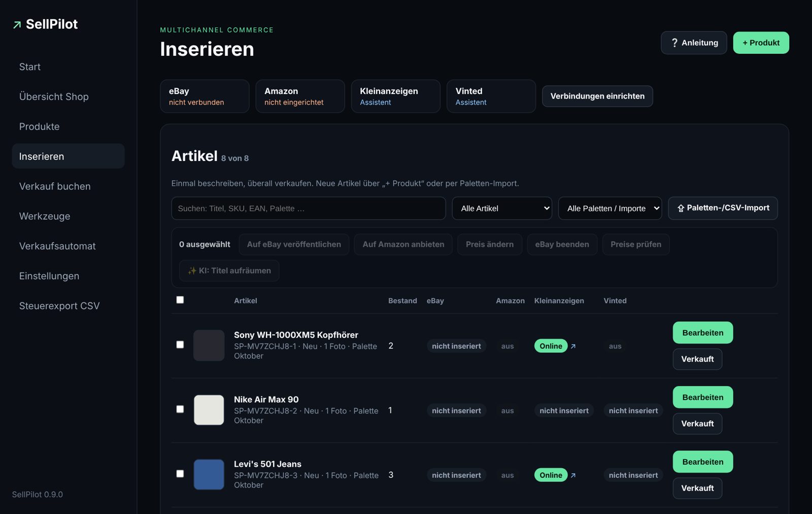The width and height of the screenshot is (812, 514).
Task: Open Übersicht Shop from sidebar
Action: click(68, 97)
